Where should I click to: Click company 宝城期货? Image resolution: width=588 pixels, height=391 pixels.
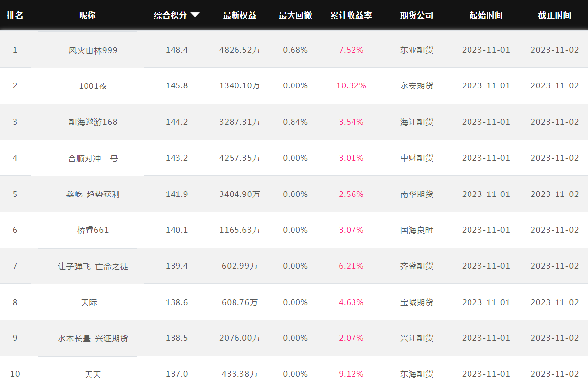point(416,302)
